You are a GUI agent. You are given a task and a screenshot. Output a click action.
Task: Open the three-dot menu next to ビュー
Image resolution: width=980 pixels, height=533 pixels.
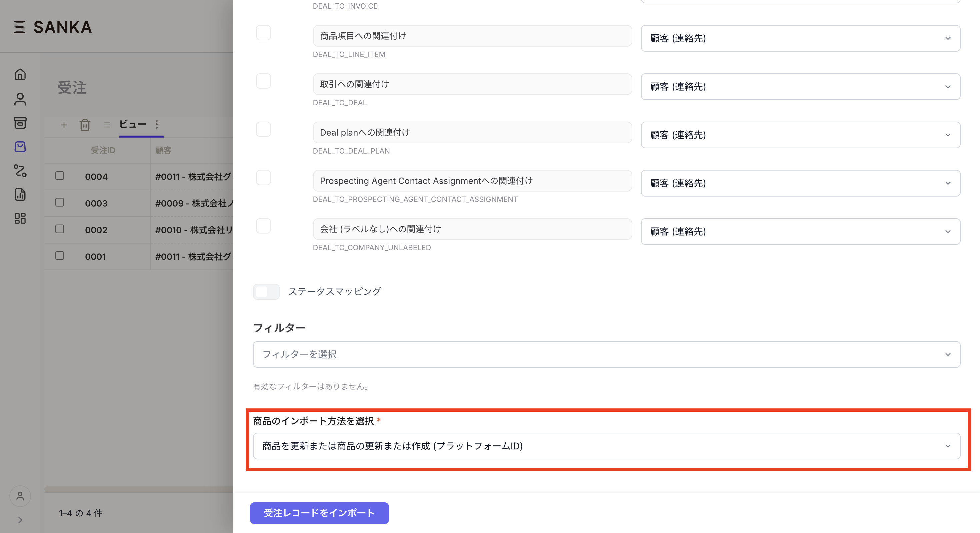157,125
